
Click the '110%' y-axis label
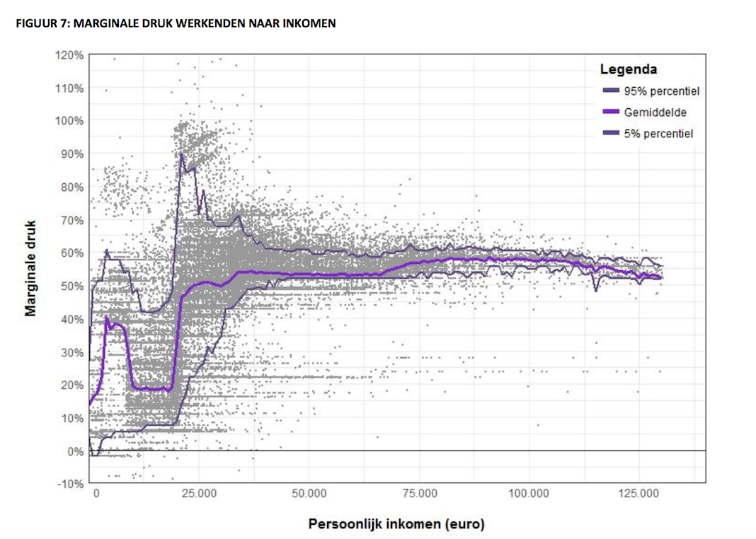coord(69,88)
